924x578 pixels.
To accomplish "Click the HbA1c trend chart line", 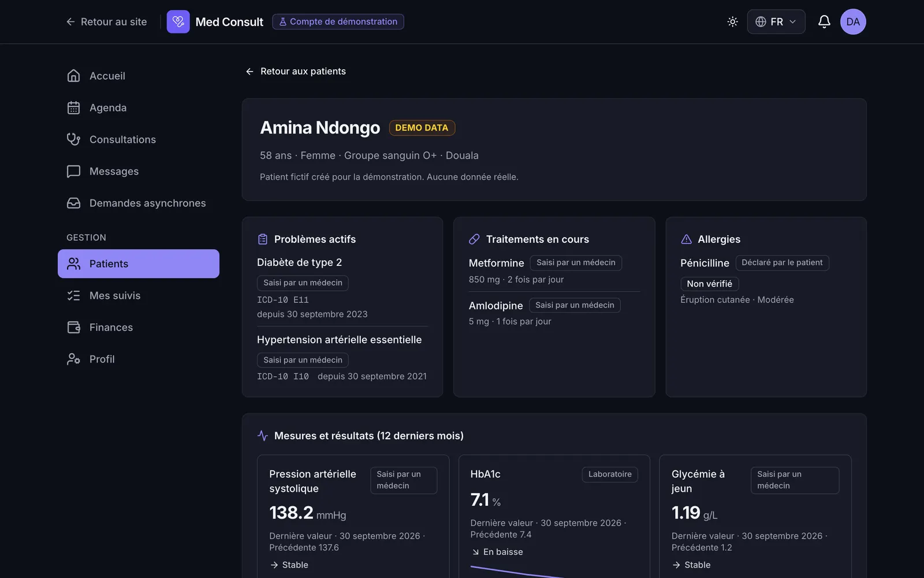I will pyautogui.click(x=517, y=572).
